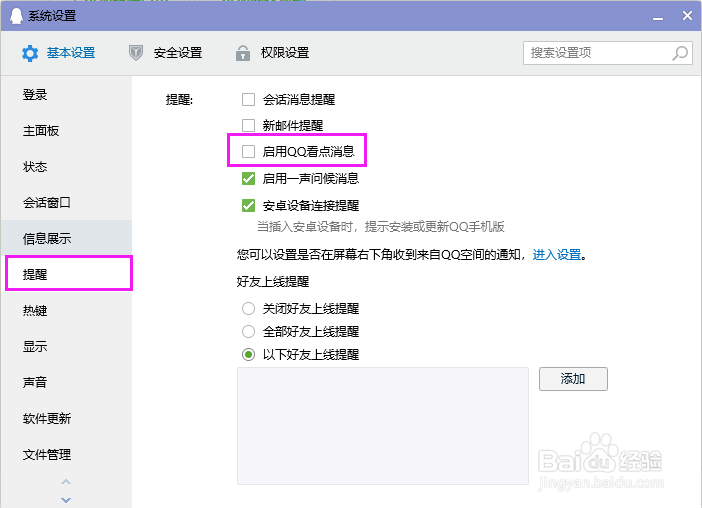Choose 以下好友上线提醒 radio option

coord(248,355)
